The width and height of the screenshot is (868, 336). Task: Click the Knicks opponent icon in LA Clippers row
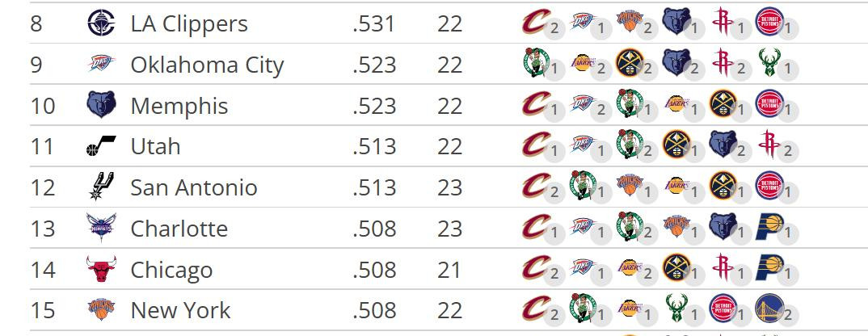point(630,22)
